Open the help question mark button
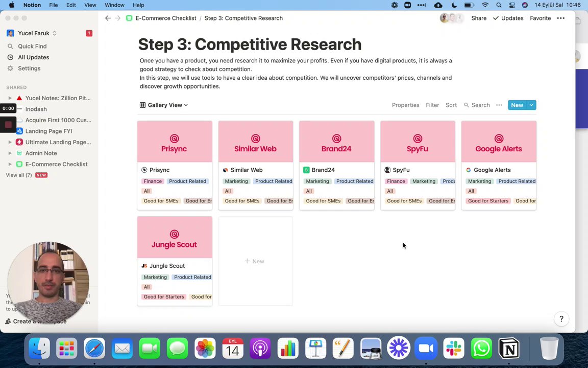 click(561, 319)
